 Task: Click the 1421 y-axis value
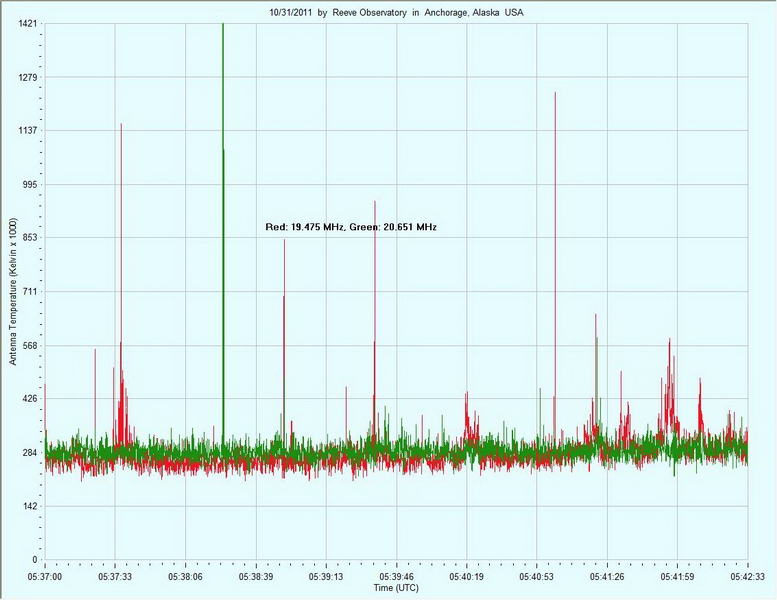pos(28,23)
